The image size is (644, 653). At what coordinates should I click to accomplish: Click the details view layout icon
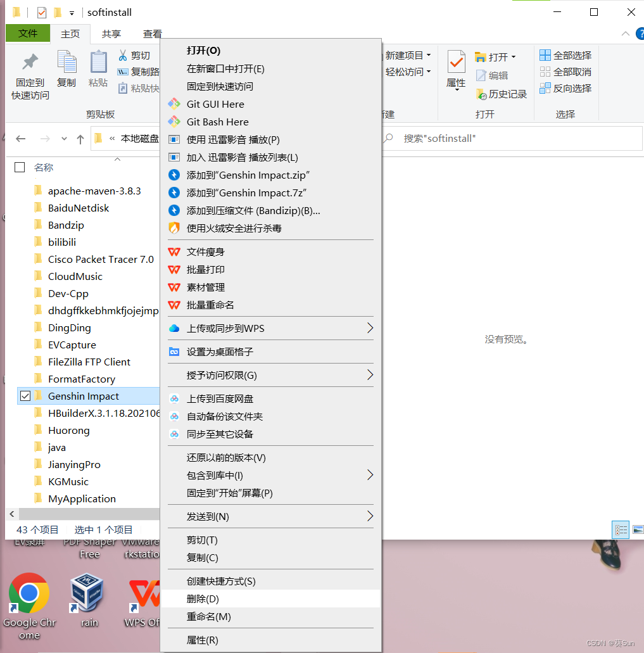[x=621, y=529]
